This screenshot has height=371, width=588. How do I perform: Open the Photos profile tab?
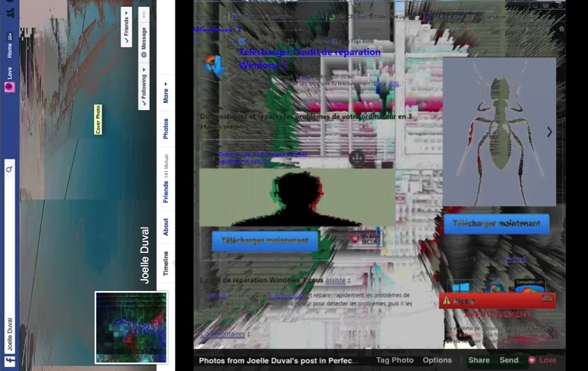165,129
